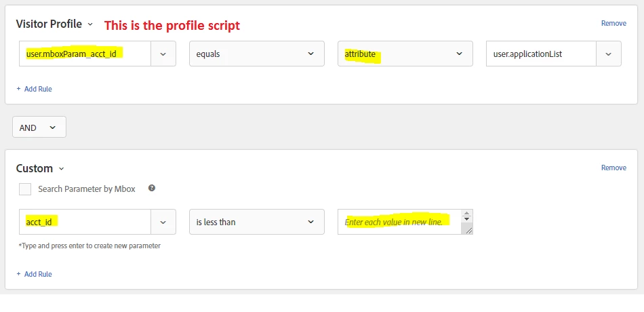Open the attribute comparison type dropdown
This screenshot has height=312, width=644.
click(405, 54)
